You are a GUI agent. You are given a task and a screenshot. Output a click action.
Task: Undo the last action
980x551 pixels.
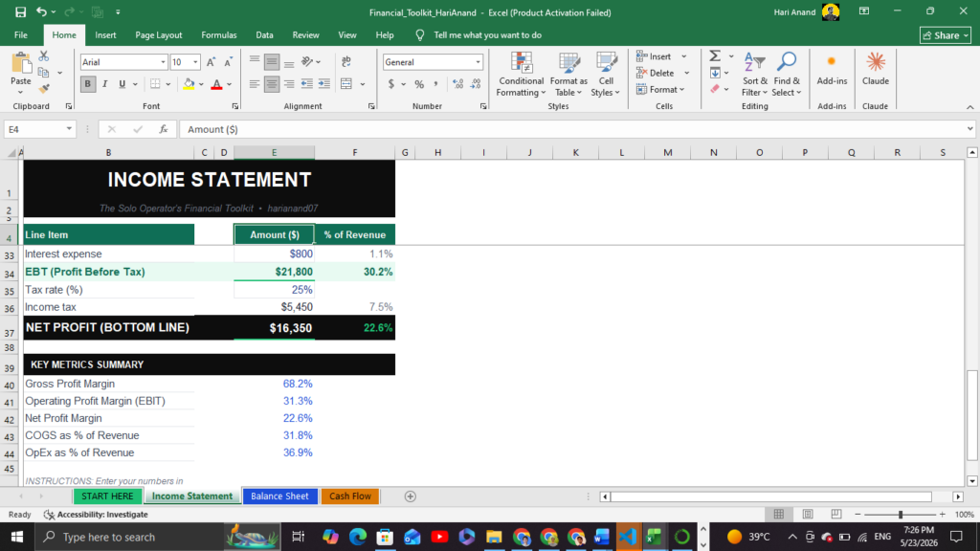coord(41,11)
